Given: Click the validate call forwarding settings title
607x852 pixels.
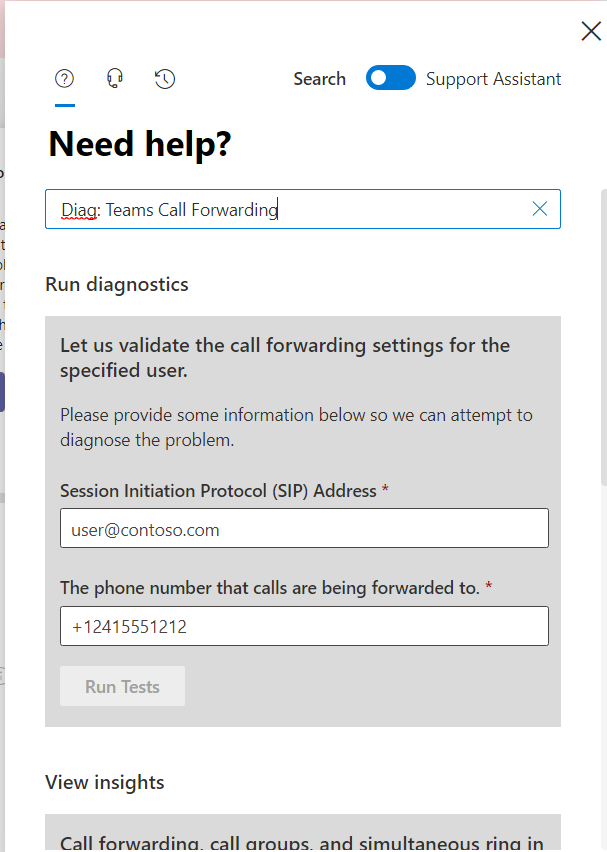Looking at the screenshot, I should 285,357.
